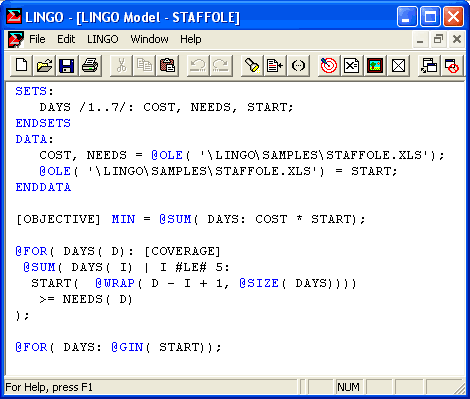Click the New document toolbar icon
This screenshot has height=399, width=470.
[x=22, y=65]
